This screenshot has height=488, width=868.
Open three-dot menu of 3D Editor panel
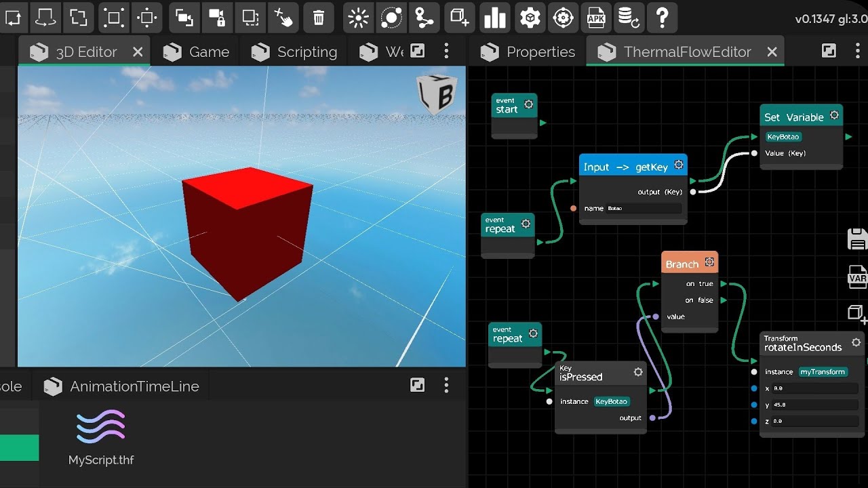pos(446,51)
